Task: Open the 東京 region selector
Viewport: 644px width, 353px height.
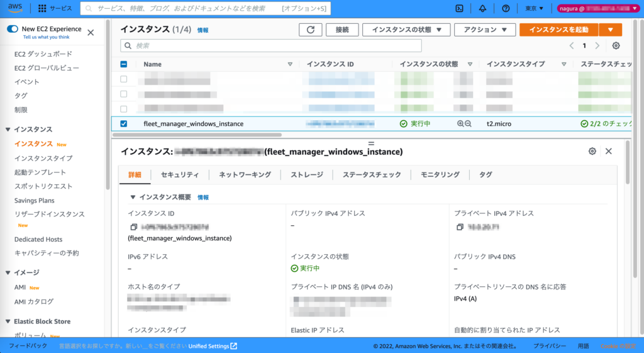Action: pyautogui.click(x=534, y=8)
